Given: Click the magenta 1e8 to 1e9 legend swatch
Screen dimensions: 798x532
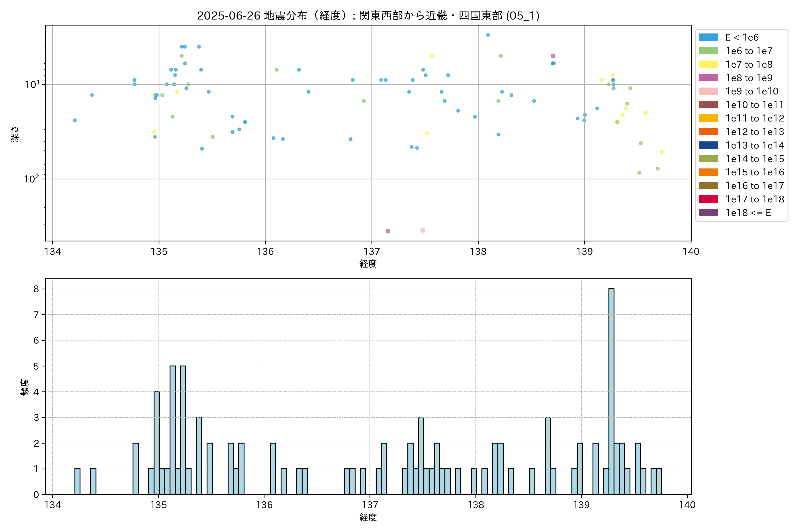Looking at the screenshot, I should [x=708, y=78].
